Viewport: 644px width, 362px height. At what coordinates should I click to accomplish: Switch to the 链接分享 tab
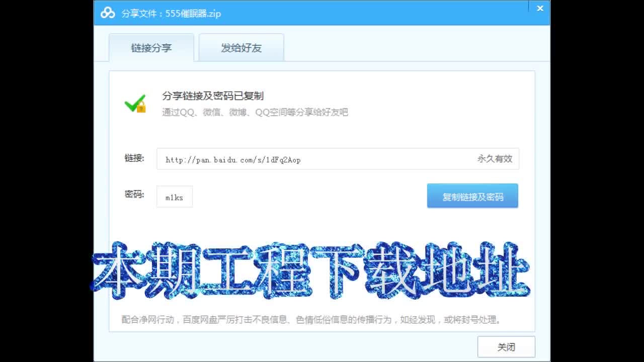click(151, 48)
